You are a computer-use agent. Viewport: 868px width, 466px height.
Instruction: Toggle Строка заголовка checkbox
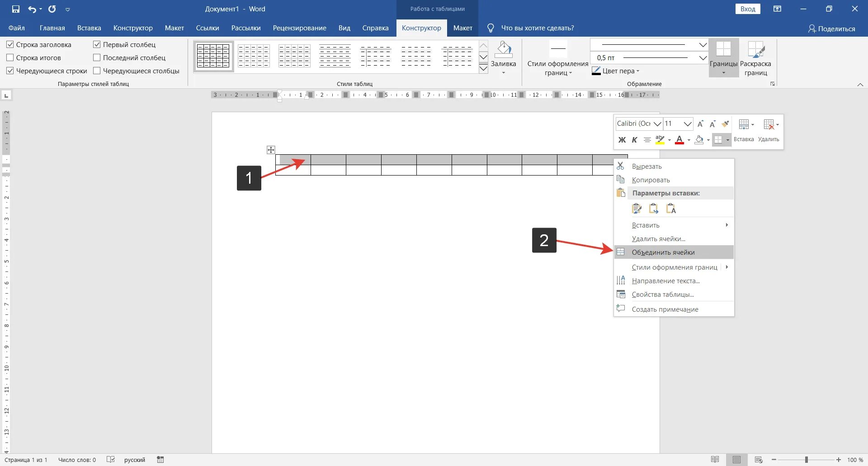(10, 45)
